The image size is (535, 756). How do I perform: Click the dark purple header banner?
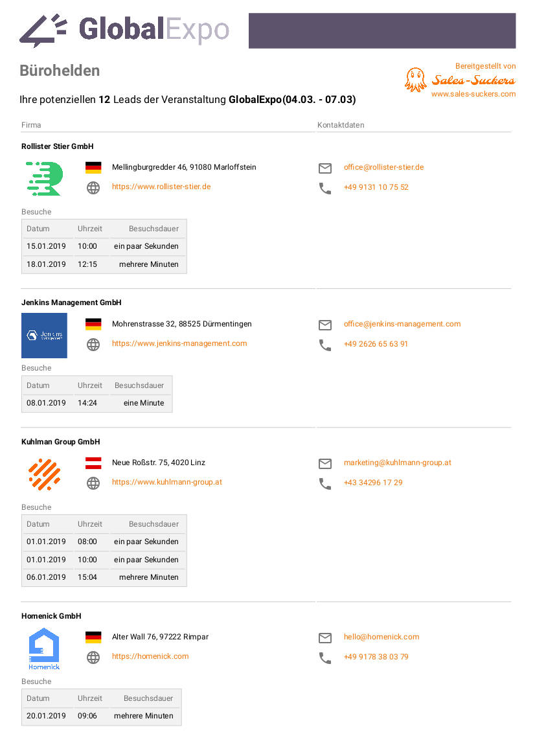tap(382, 31)
